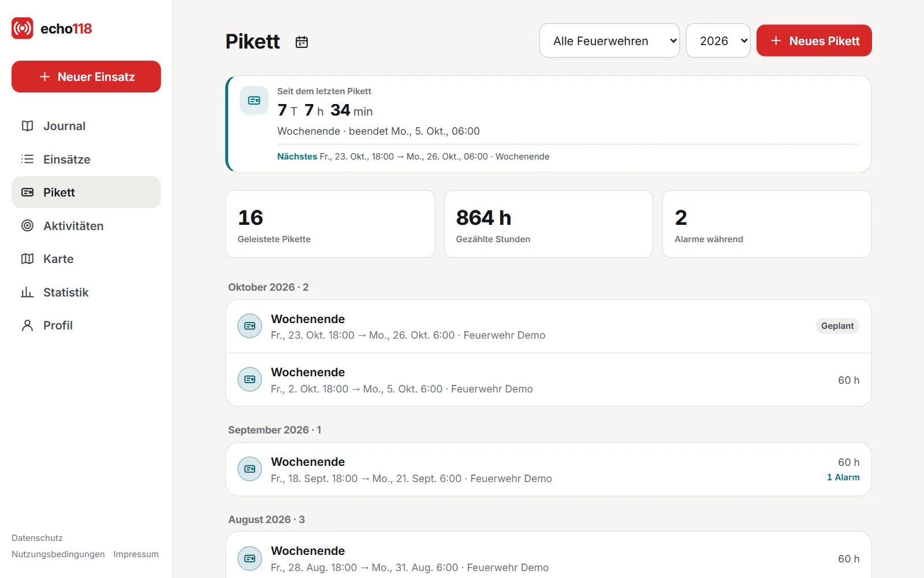Click the icon of the 2. Okt. Wochenende entry
Screen dimensions: 924x578
click(x=249, y=380)
